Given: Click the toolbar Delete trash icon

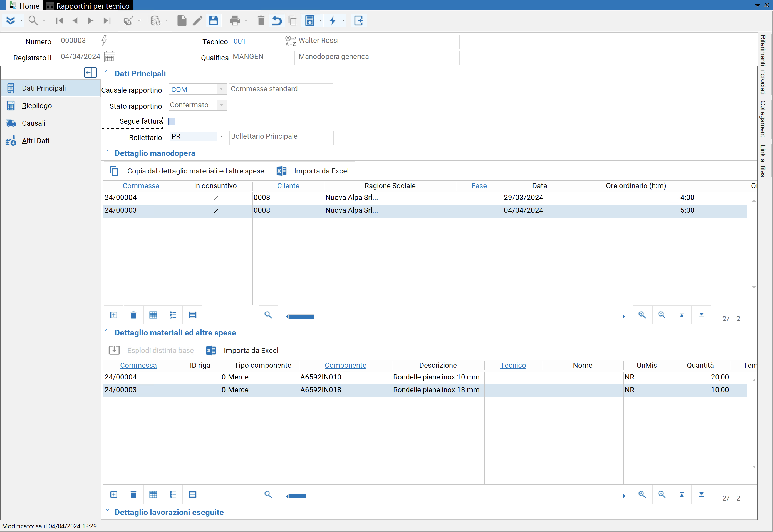Looking at the screenshot, I should (x=261, y=21).
